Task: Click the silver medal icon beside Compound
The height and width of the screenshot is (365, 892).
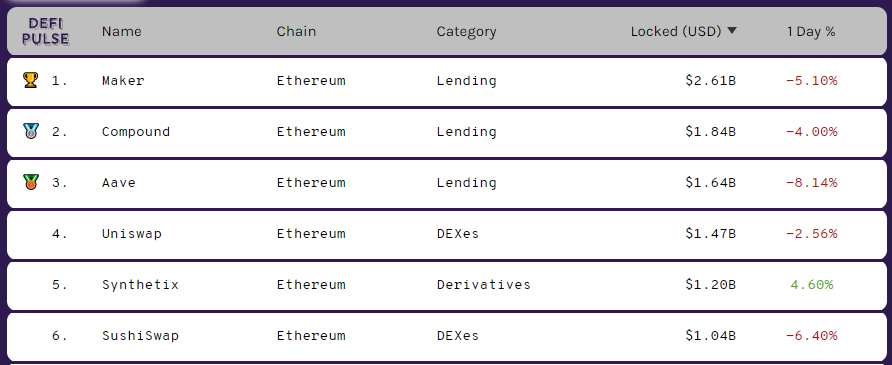Action: (30, 131)
